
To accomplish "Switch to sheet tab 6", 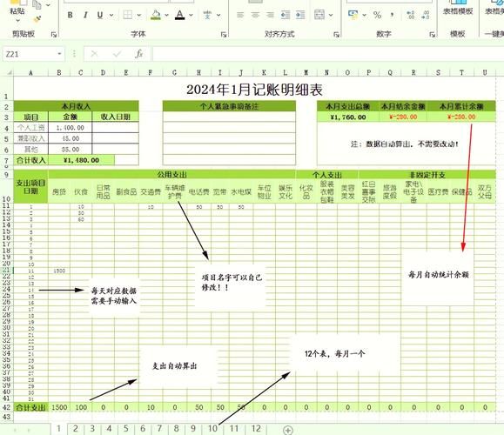I will [143, 429].
